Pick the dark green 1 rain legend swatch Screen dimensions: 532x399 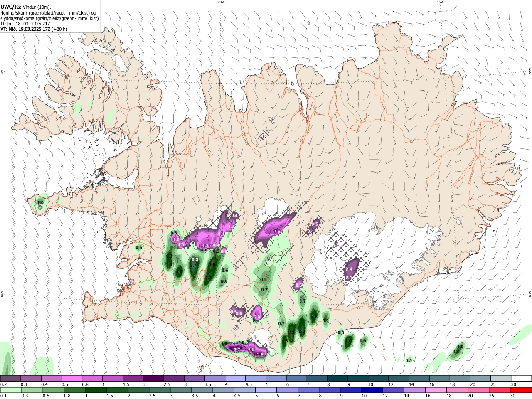[96, 390]
